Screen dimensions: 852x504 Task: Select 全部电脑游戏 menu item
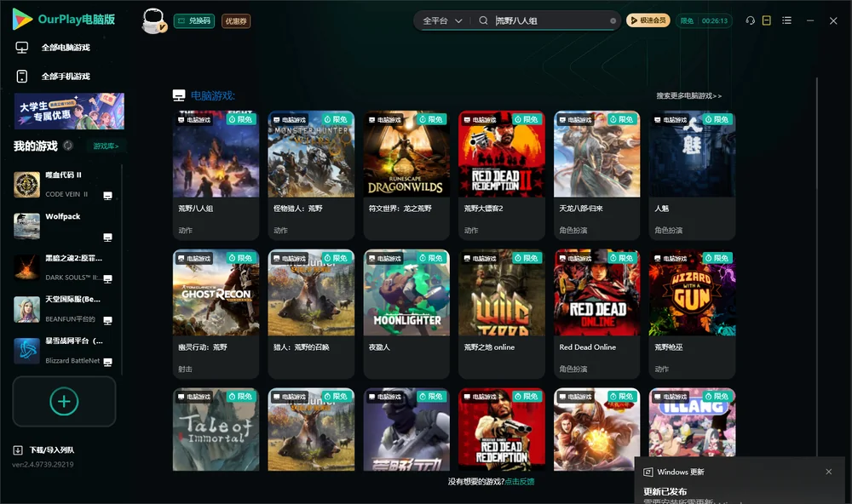tap(66, 48)
